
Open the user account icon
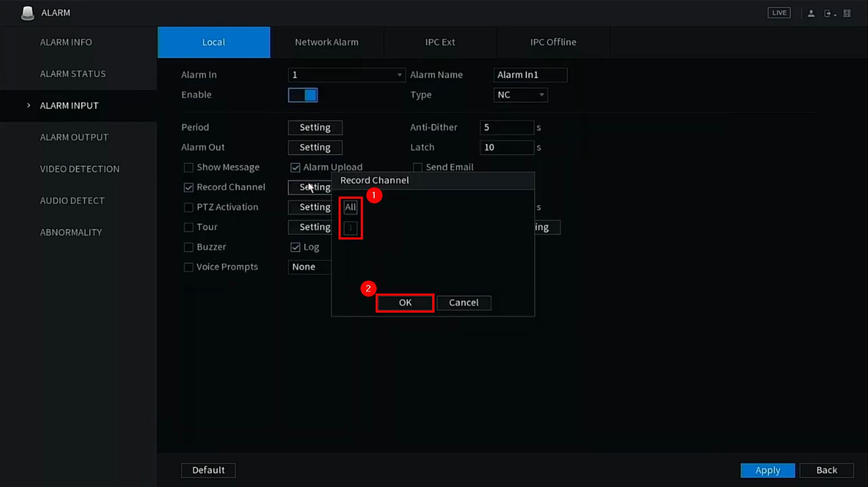[811, 13]
